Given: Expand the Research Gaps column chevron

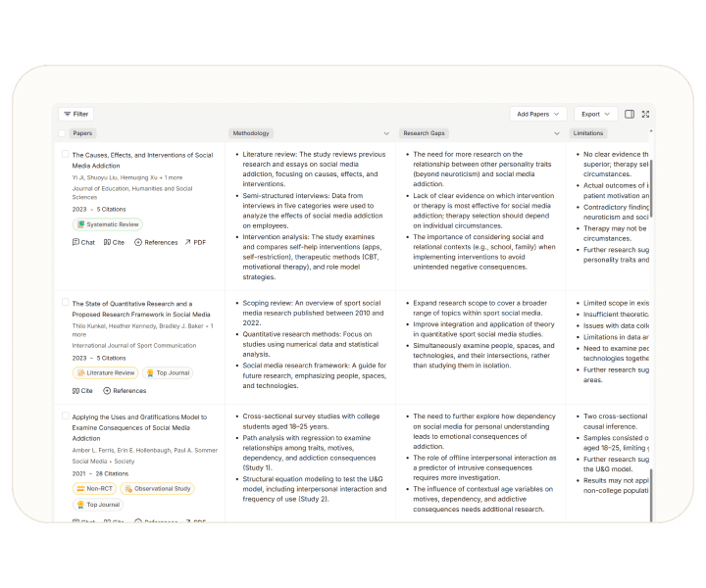Looking at the screenshot, I should [x=557, y=133].
